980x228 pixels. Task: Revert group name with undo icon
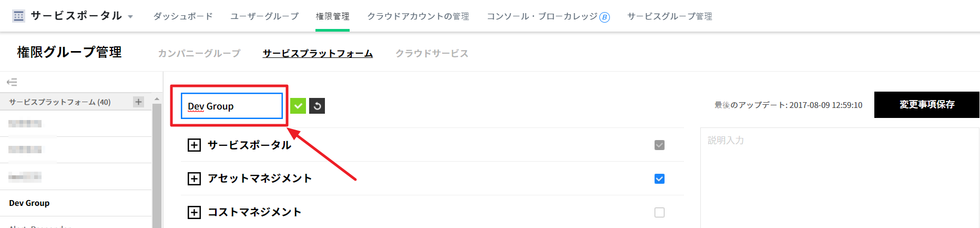coord(317,106)
